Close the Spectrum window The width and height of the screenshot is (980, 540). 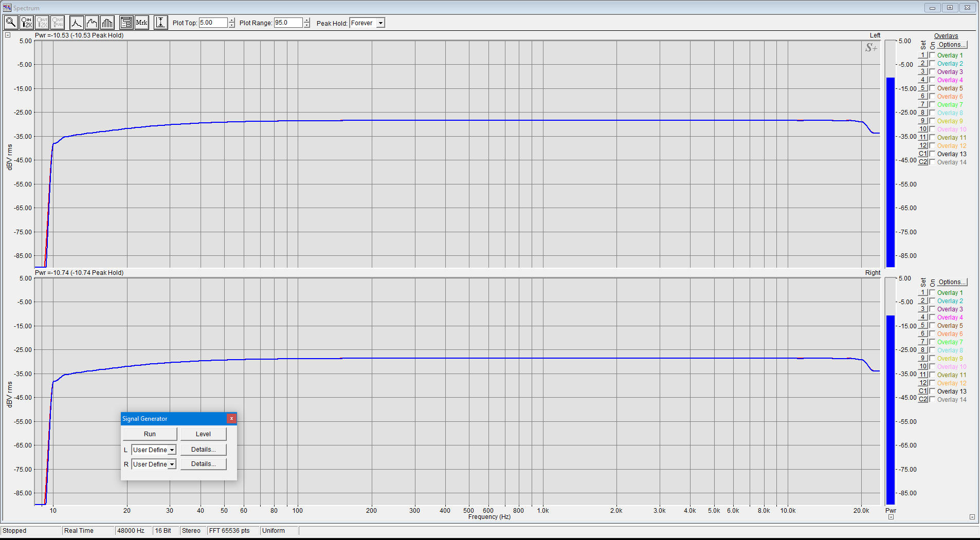pyautogui.click(x=967, y=8)
